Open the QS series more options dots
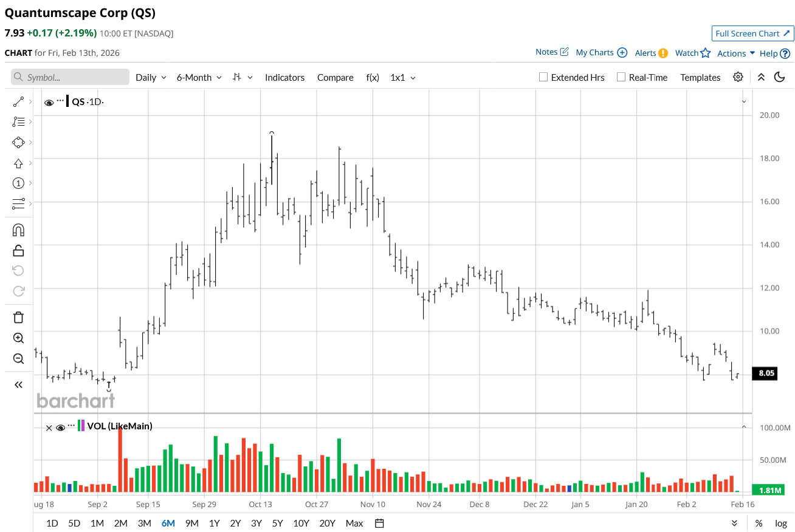The image size is (795, 532). (x=60, y=101)
